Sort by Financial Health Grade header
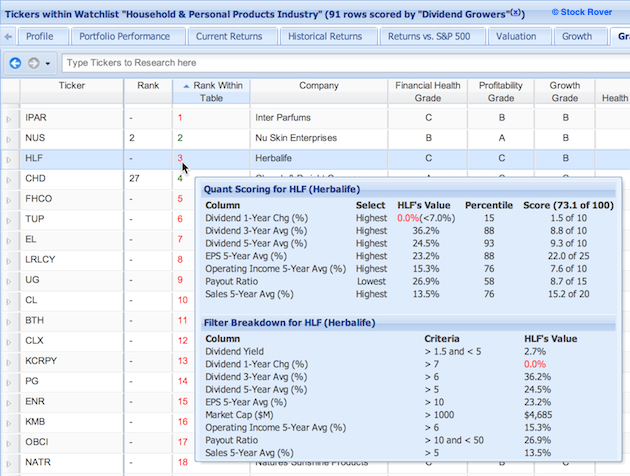This screenshot has width=630, height=476. pos(428,92)
